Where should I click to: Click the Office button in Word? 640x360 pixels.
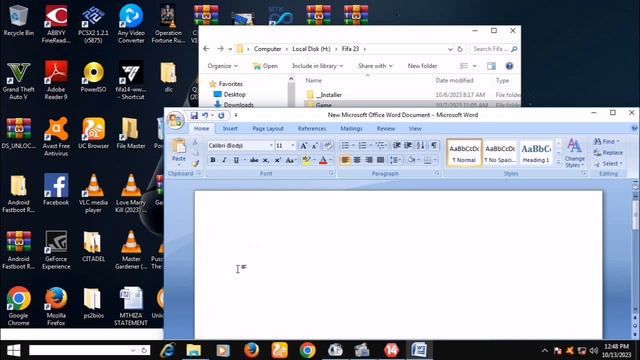176,120
